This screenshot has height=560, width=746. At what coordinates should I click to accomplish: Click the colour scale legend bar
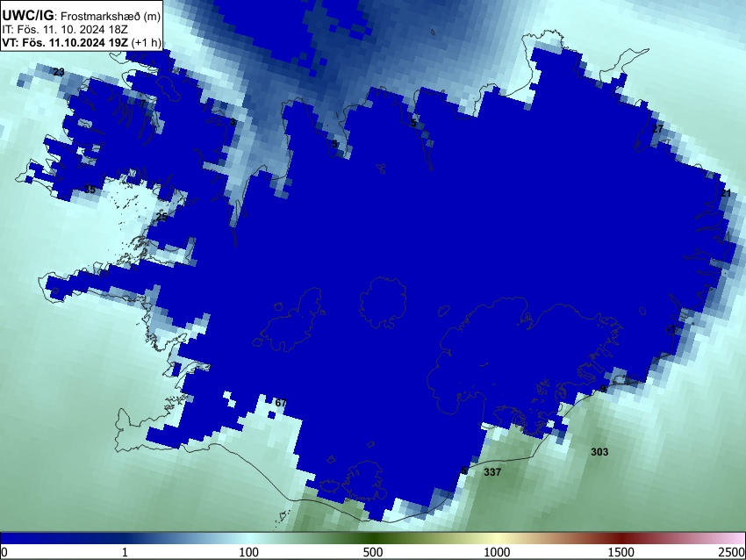[373, 538]
